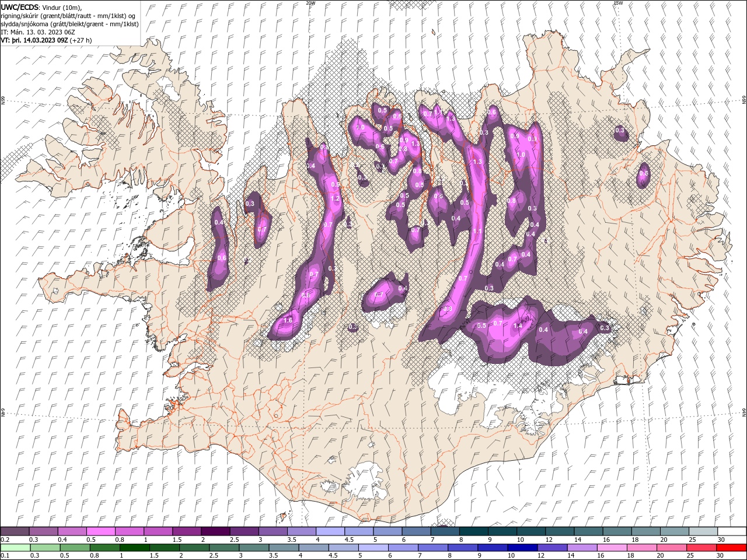Click the 20W longitude label
747x560 pixels.
[310, 3]
